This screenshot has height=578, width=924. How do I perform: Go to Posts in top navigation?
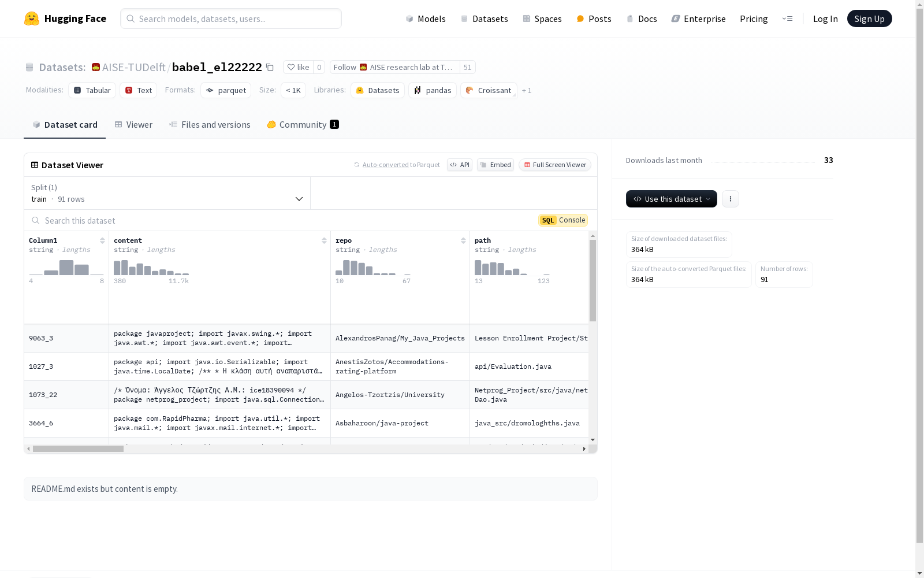pyautogui.click(x=594, y=18)
